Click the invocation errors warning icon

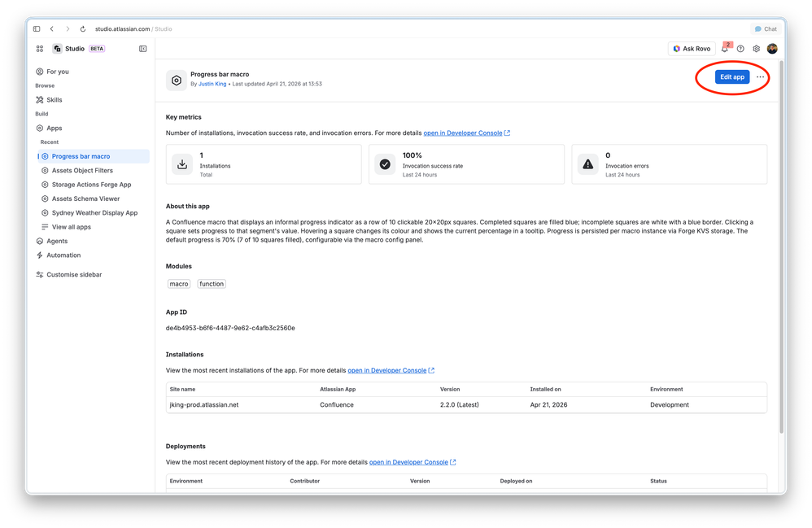587,164
